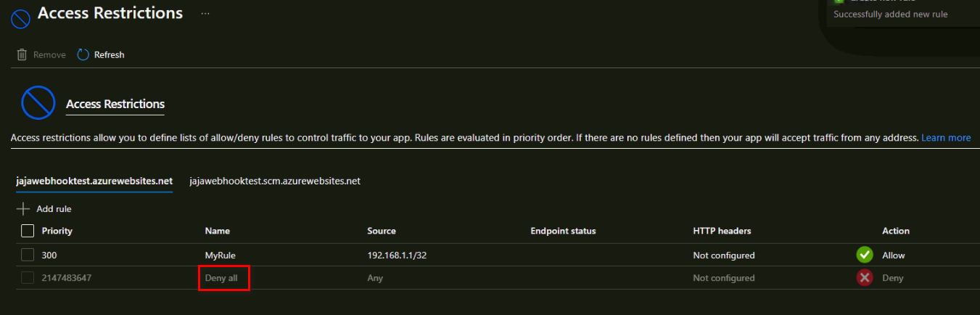Click the 192.168.1.1/32 source cell
980x315 pixels.
(400, 255)
